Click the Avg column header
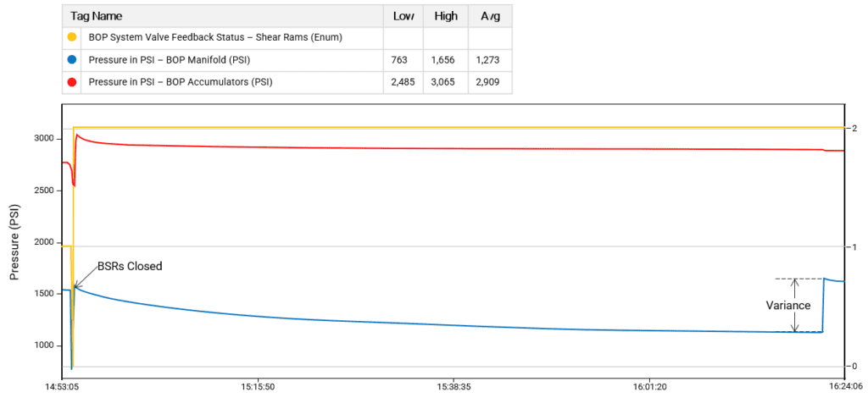The width and height of the screenshot is (868, 398). click(x=491, y=15)
